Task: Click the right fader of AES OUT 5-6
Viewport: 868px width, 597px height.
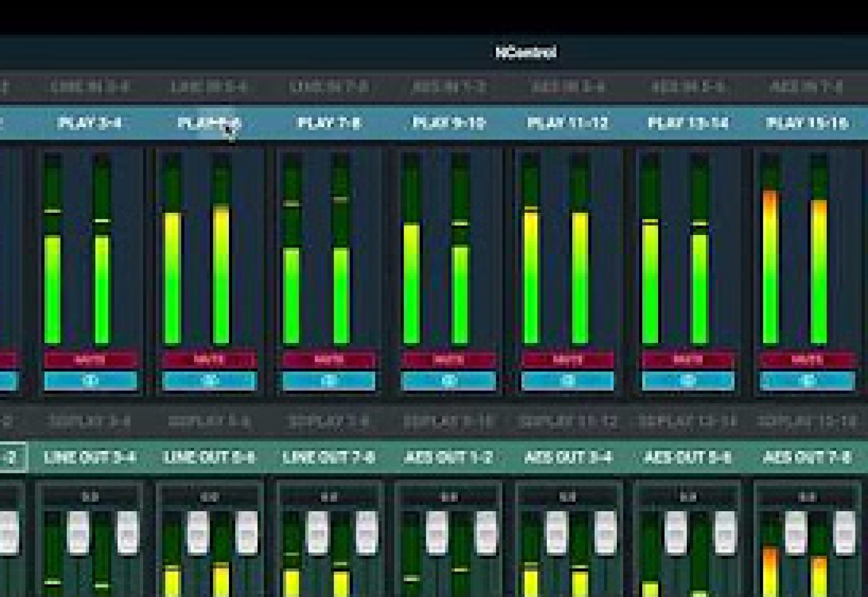Action: pyautogui.click(x=725, y=532)
